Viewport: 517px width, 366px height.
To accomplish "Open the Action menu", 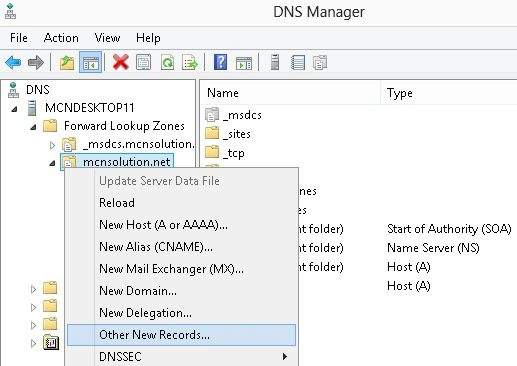I will [61, 38].
